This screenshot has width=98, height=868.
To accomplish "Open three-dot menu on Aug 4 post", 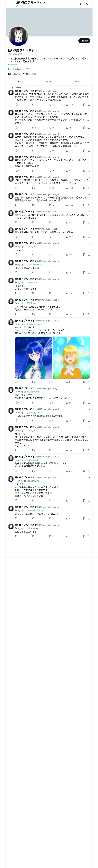I will [89, 194].
